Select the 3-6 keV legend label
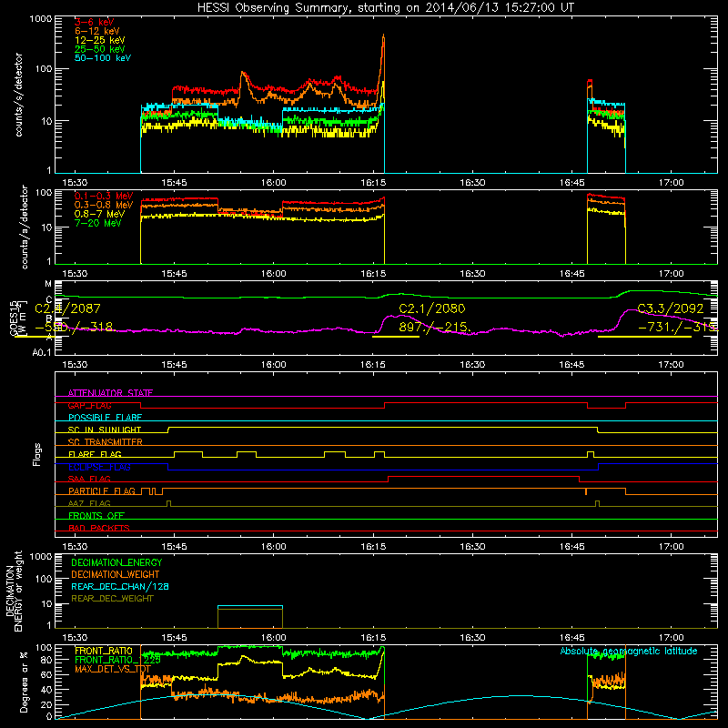Image resolution: width=728 pixels, height=728 pixels. (x=94, y=22)
